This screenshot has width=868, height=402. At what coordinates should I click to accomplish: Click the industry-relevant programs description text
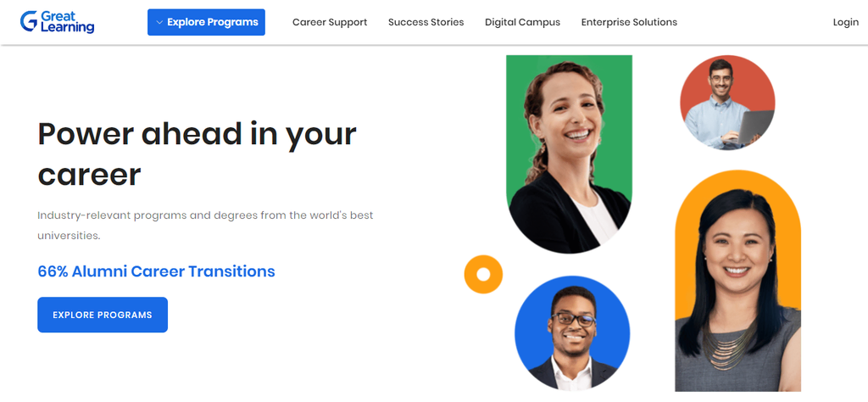[x=205, y=225]
